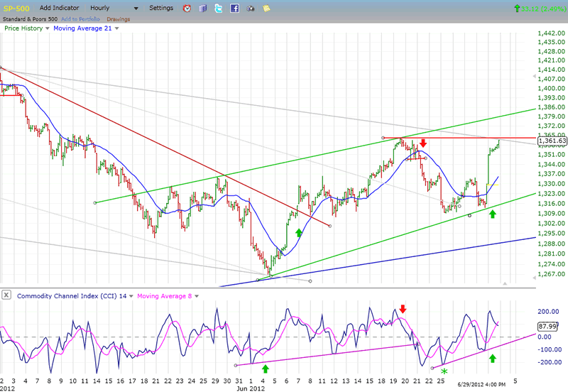The image size is (568, 392).
Task: Click the green asterisk marker on CCI panel
Action: tap(444, 371)
